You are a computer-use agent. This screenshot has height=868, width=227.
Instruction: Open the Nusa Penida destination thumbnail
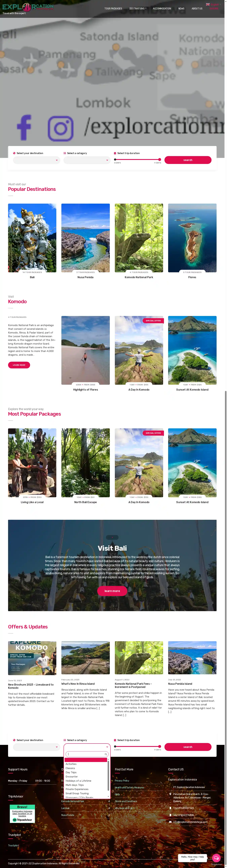(85, 238)
